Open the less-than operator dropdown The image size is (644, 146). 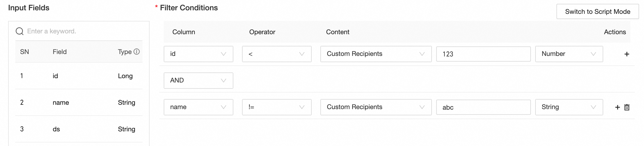pyautogui.click(x=277, y=54)
